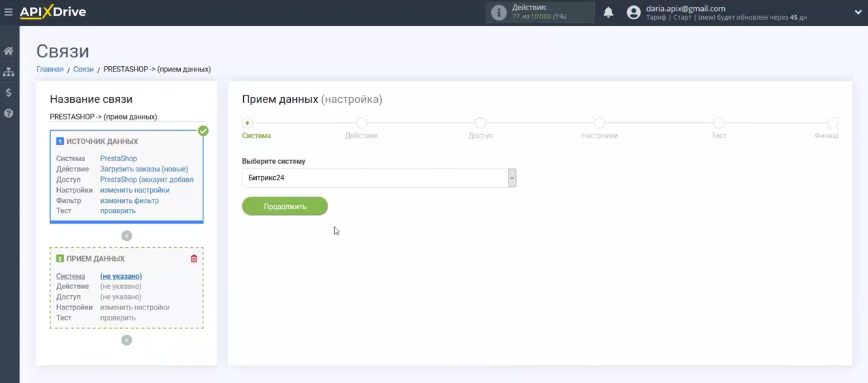Click изменить настройки in receiver block
Viewport: 868px width, 383px height.
point(135,307)
